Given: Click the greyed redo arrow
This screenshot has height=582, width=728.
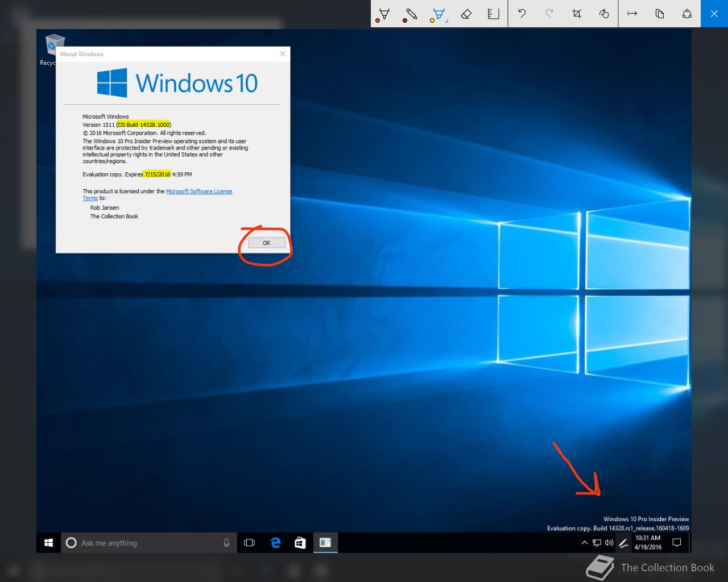Looking at the screenshot, I should click(549, 14).
